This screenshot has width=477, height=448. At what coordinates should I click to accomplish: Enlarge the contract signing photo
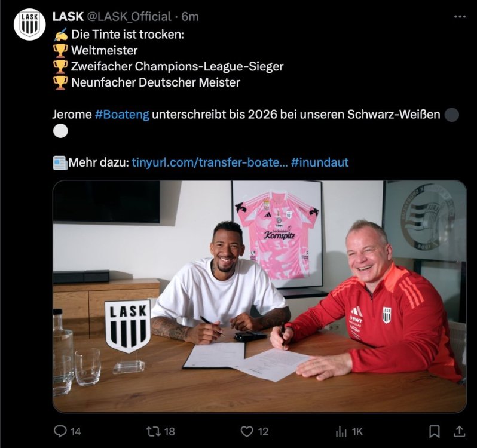click(259, 296)
